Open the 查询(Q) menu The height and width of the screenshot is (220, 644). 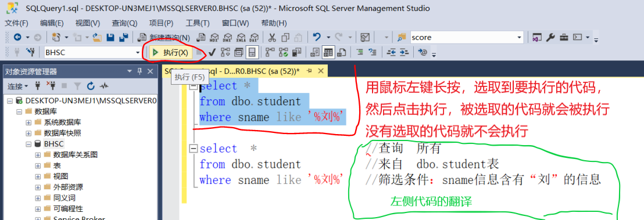point(124,23)
